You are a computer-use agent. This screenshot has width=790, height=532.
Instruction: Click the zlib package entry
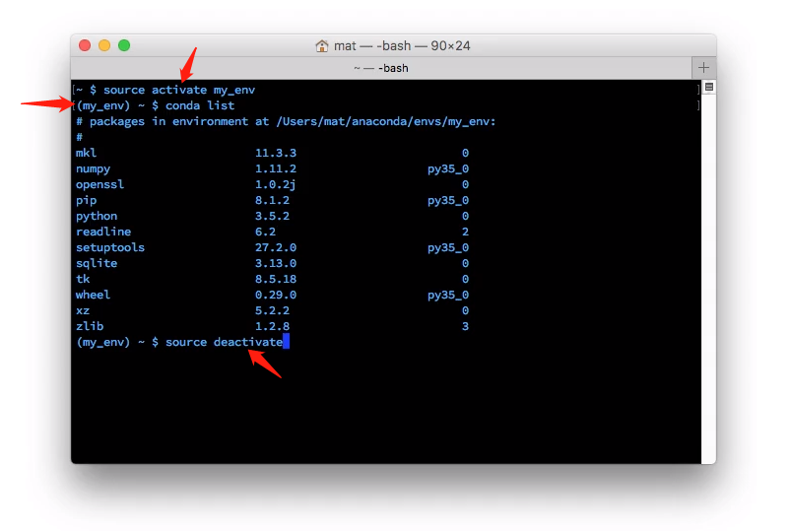coord(89,326)
